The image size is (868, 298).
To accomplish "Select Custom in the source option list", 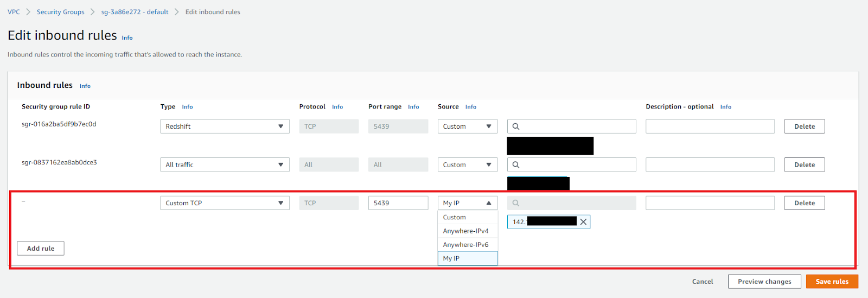I will coord(455,217).
